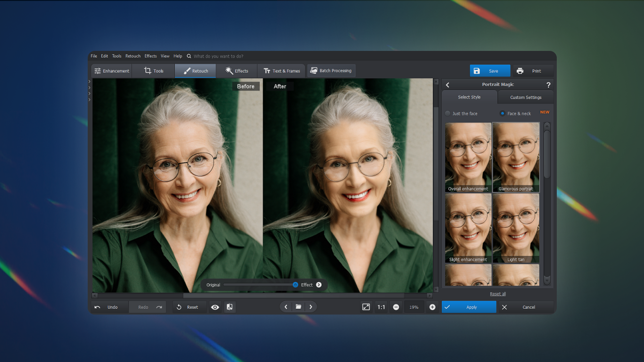644x362 pixels.
Task: Zoom out with the minus icon
Action: (396, 307)
